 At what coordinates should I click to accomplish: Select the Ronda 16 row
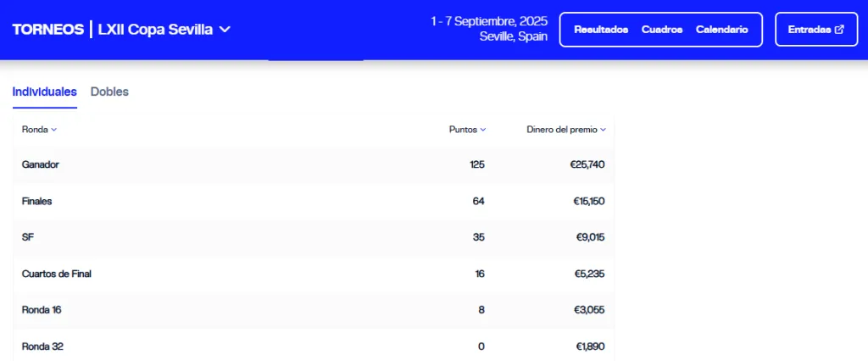(42, 310)
